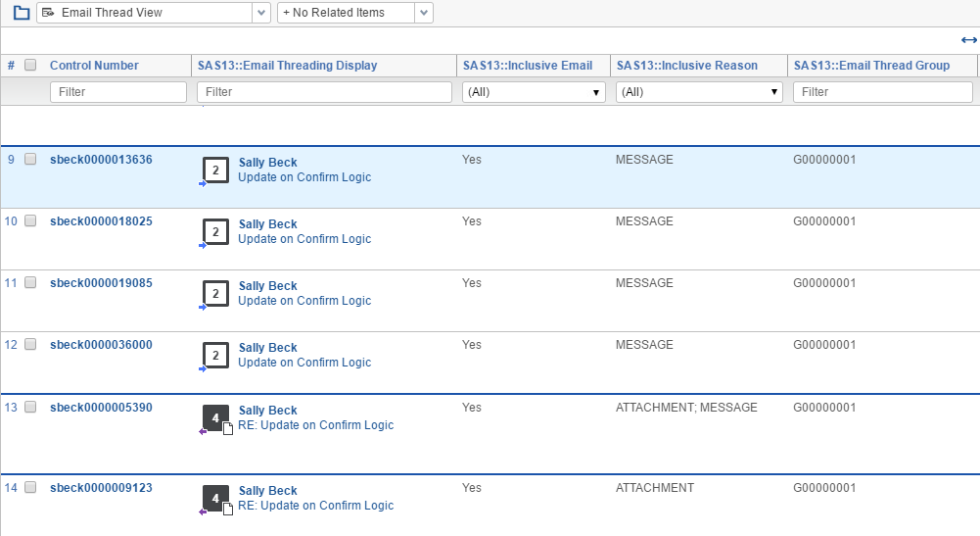Click RE: Update on Confirm Logic in row 14

pyautogui.click(x=315, y=506)
